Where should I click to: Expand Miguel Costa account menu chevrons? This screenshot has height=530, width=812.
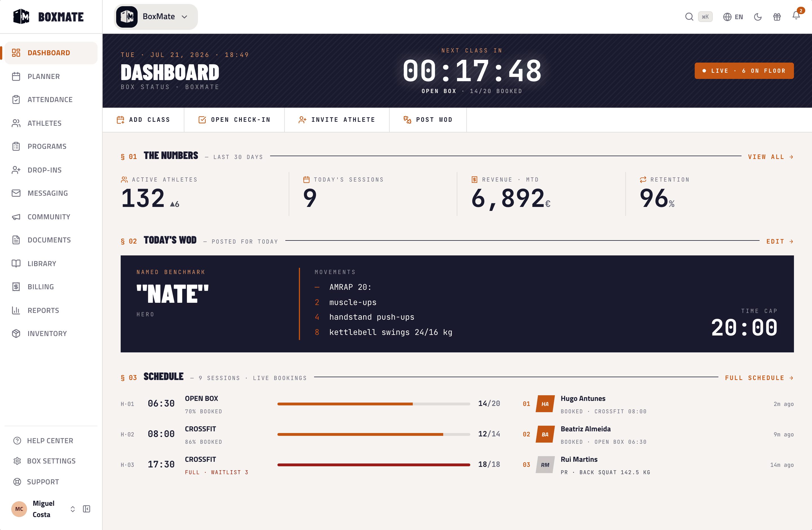pyautogui.click(x=73, y=509)
